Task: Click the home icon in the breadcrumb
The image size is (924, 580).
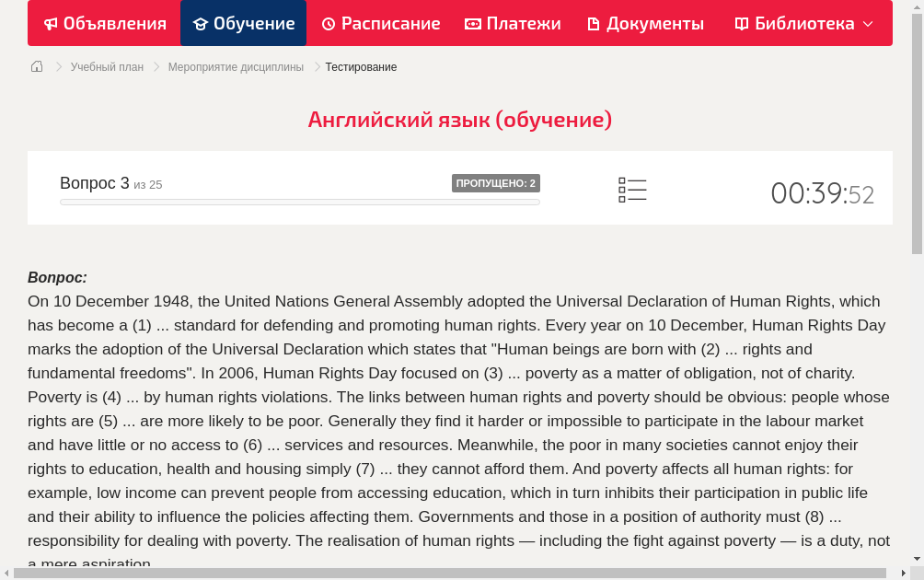Action: [x=37, y=66]
